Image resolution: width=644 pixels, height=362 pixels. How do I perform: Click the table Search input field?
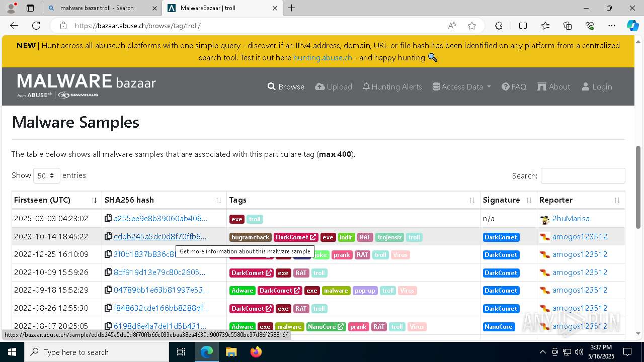(583, 175)
